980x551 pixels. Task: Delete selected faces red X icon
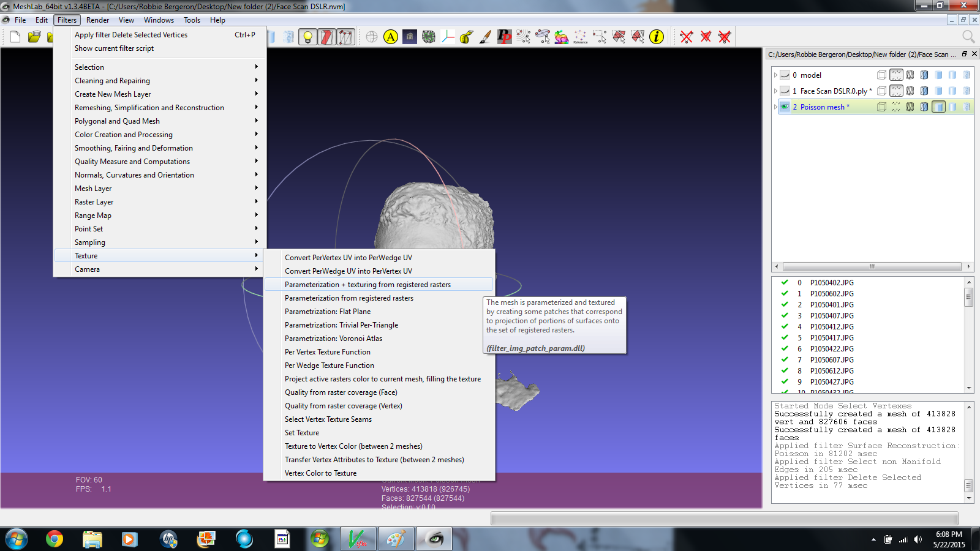pos(706,37)
